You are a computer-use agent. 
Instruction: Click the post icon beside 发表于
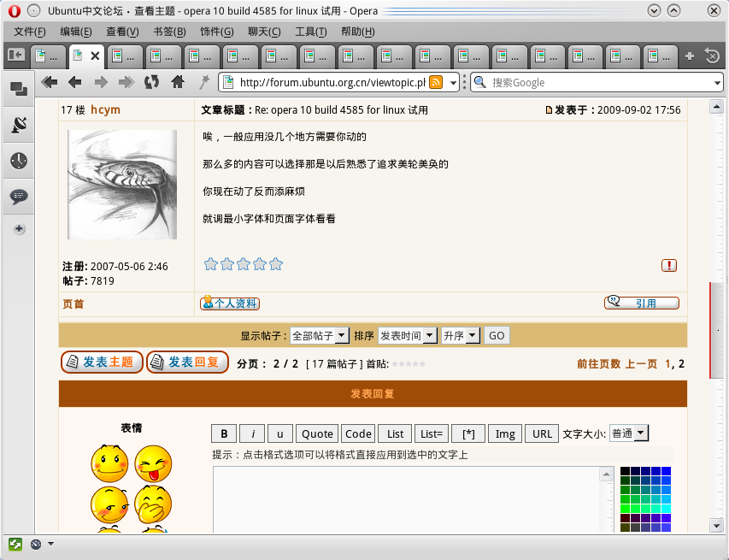coord(549,110)
